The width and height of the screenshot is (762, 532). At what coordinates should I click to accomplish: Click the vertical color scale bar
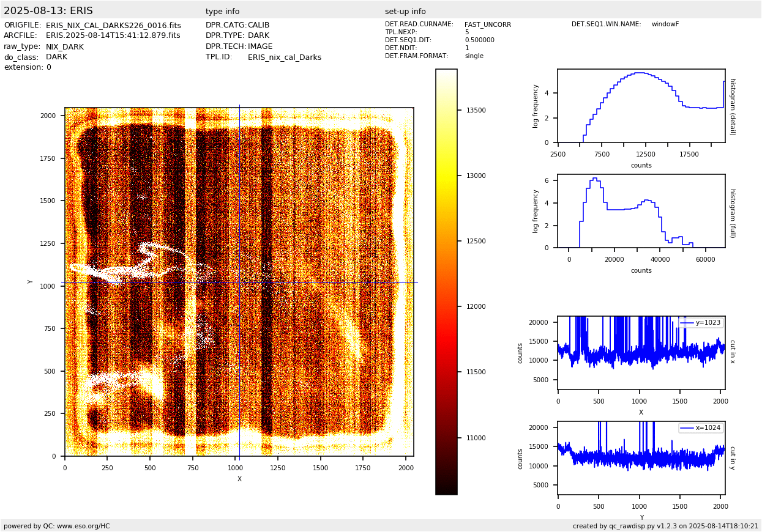[446, 281]
